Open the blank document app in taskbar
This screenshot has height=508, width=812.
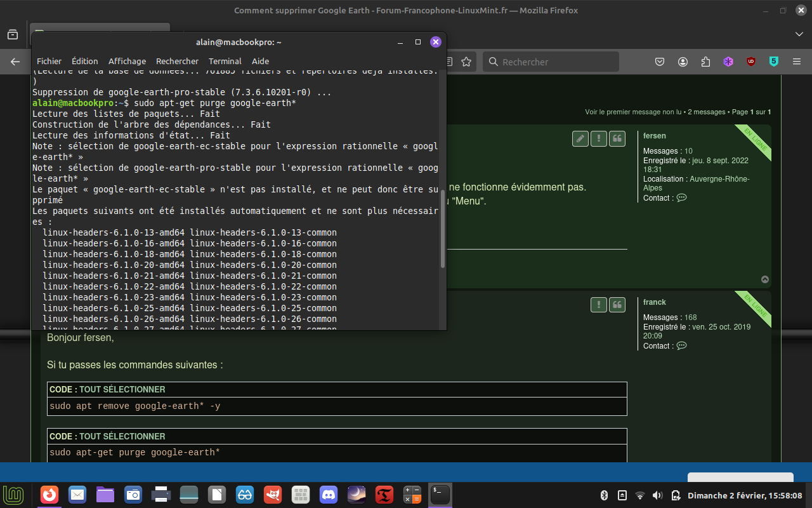pos(217,495)
